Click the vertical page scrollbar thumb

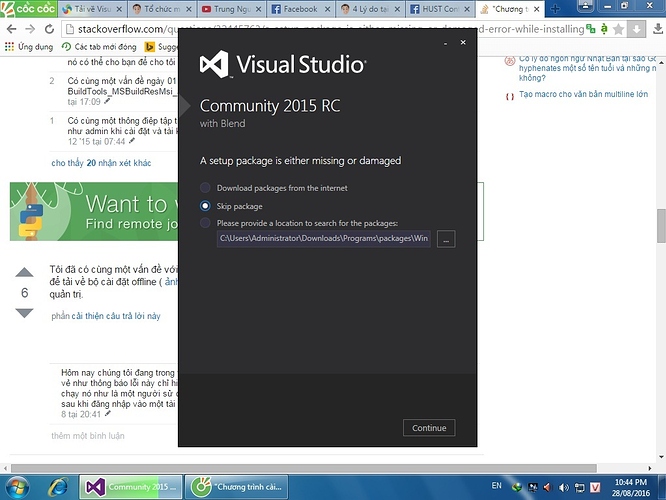pos(661,226)
